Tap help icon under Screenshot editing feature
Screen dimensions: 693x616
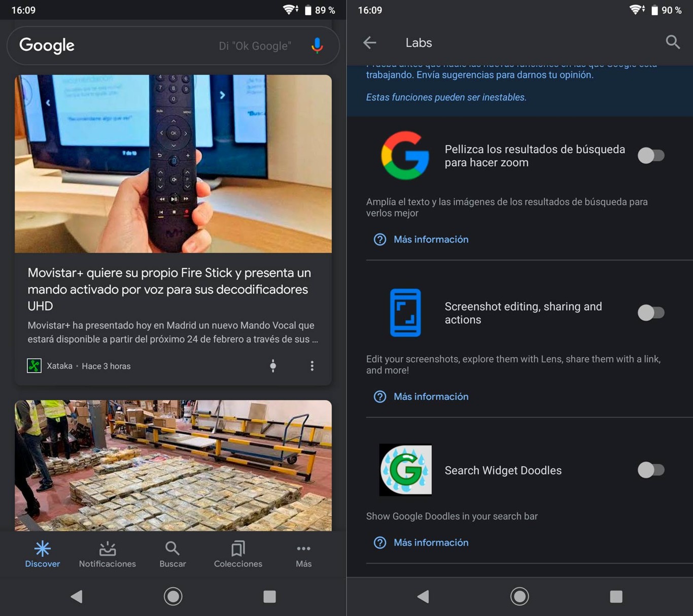[380, 397]
